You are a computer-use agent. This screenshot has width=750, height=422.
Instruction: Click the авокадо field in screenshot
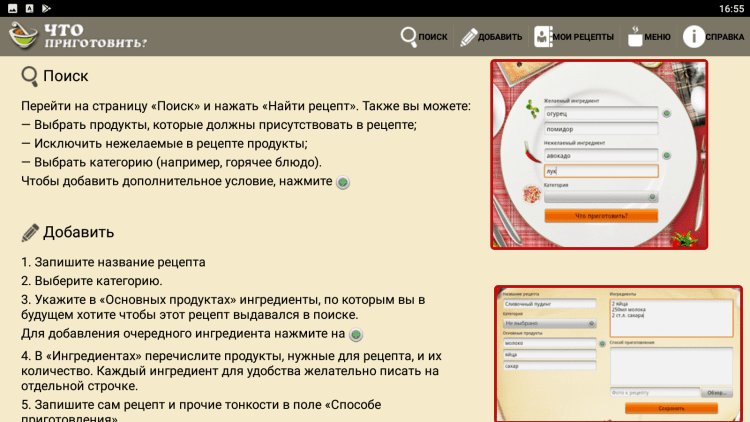601,155
